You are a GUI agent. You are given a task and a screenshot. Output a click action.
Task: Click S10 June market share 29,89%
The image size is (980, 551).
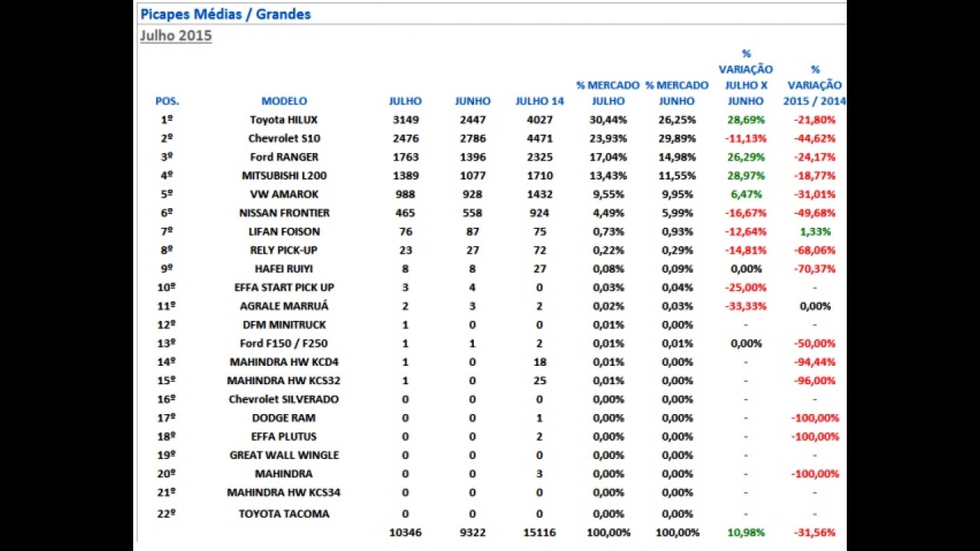[677, 139]
